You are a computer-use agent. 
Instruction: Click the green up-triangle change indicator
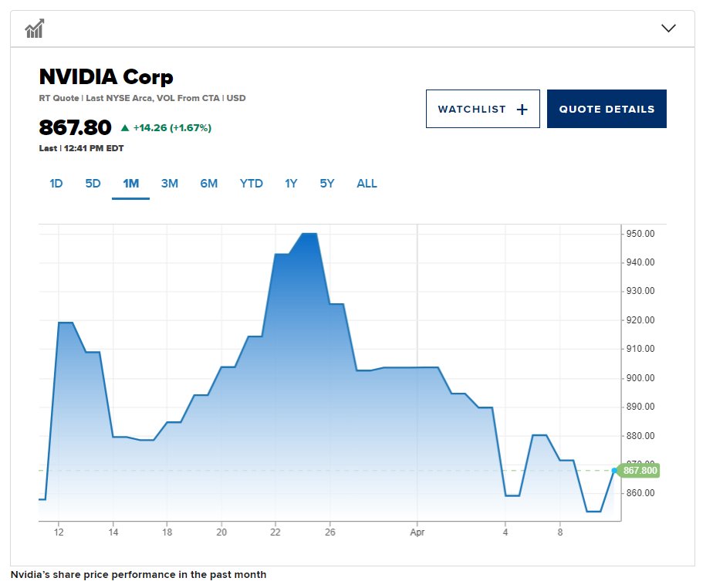tap(125, 128)
